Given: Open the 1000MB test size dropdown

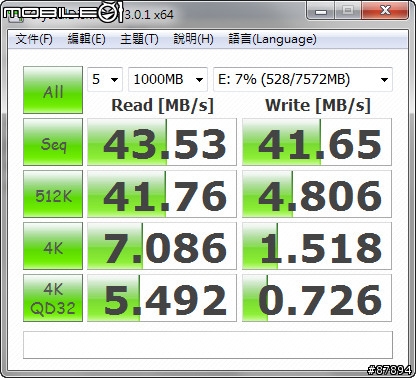Looking at the screenshot, I should pos(168,79).
